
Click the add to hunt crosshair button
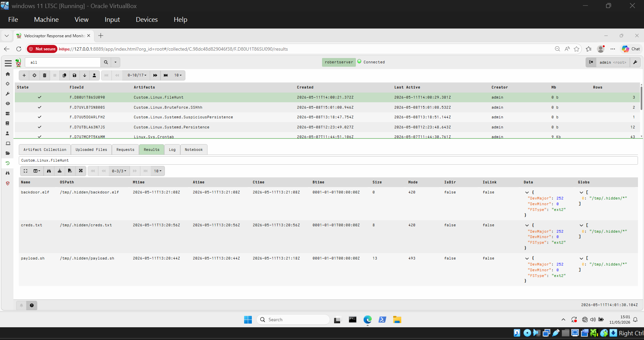[34, 75]
